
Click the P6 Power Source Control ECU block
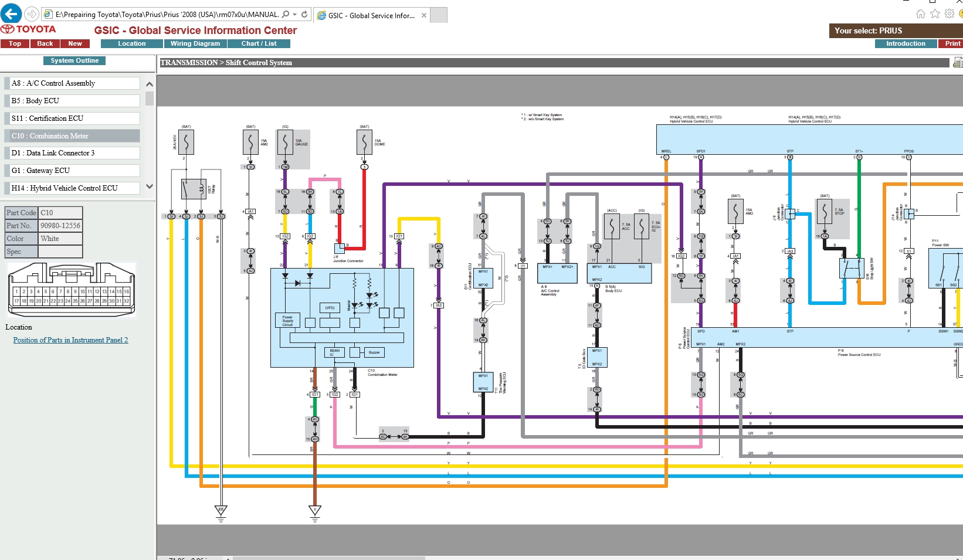click(x=827, y=337)
